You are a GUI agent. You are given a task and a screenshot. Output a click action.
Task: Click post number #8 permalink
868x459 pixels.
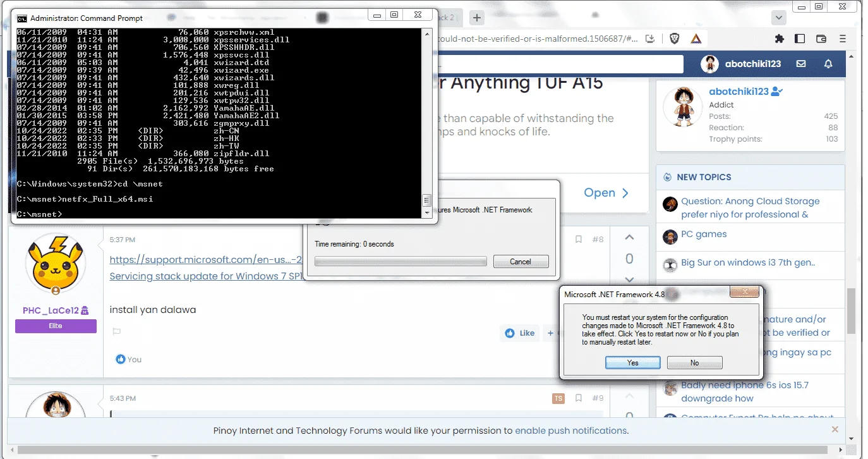click(598, 240)
